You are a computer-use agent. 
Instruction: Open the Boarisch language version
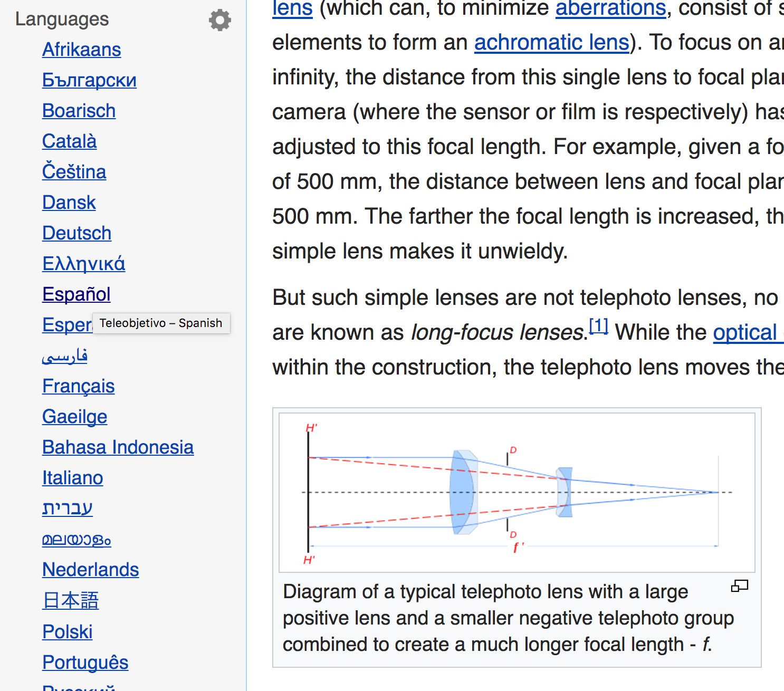pos(79,111)
